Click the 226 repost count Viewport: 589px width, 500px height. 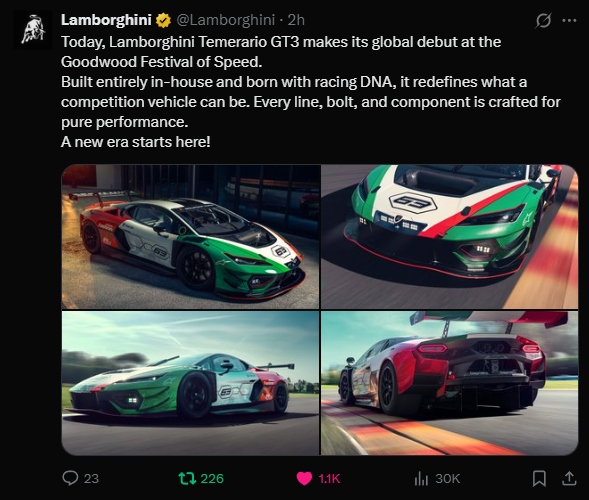[212, 479]
